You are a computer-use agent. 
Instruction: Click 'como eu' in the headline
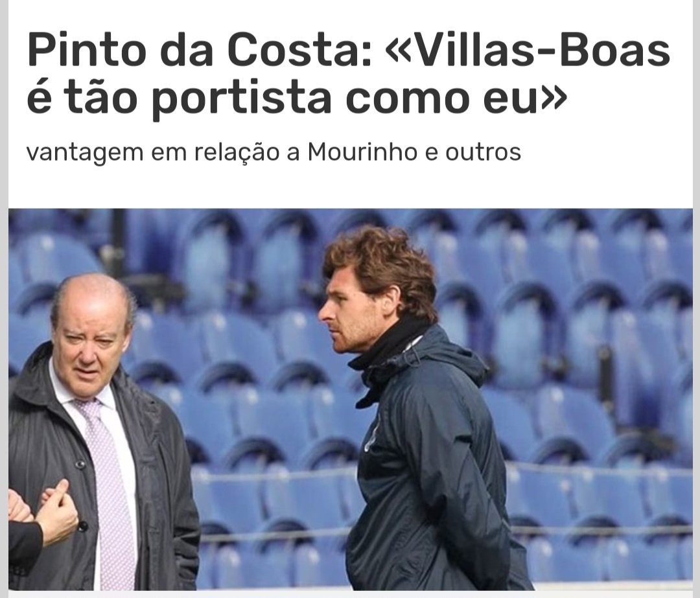tap(443, 99)
